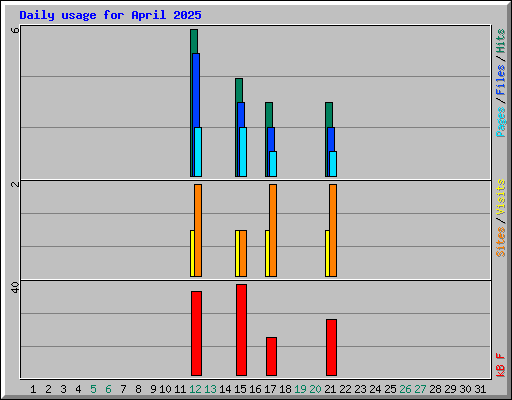Click the green day label '5'

click(93, 389)
